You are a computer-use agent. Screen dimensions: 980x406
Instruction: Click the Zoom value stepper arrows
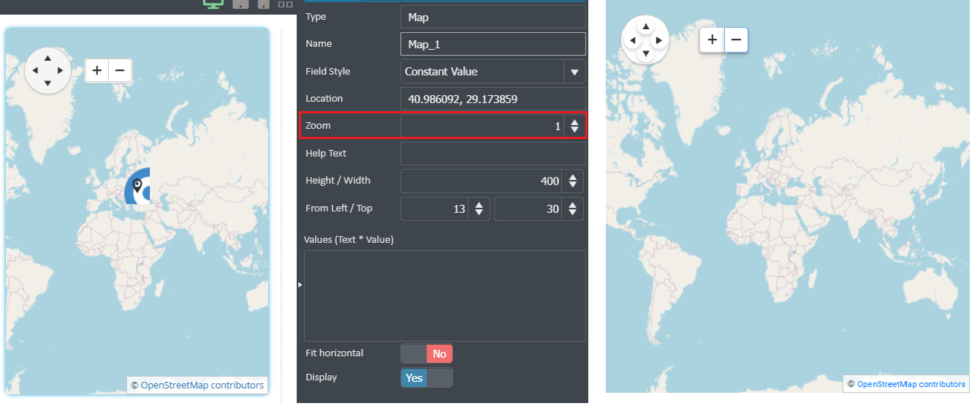click(574, 126)
